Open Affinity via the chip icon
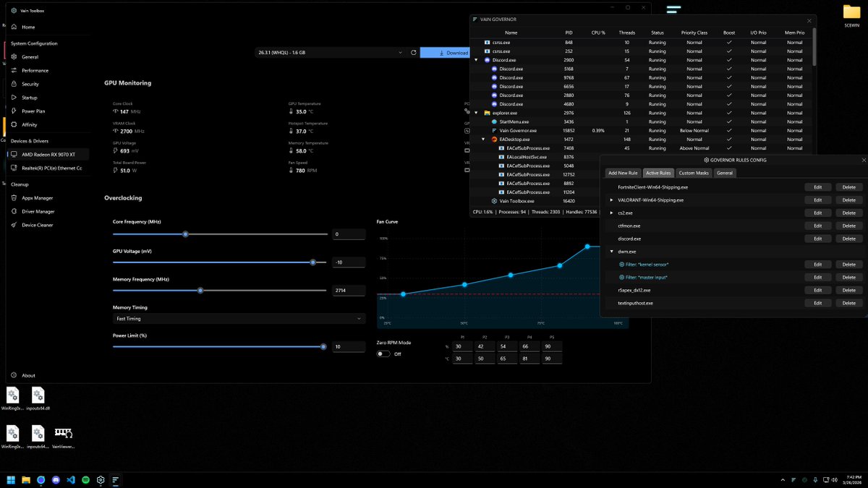This screenshot has height=488, width=868. coord(14,124)
